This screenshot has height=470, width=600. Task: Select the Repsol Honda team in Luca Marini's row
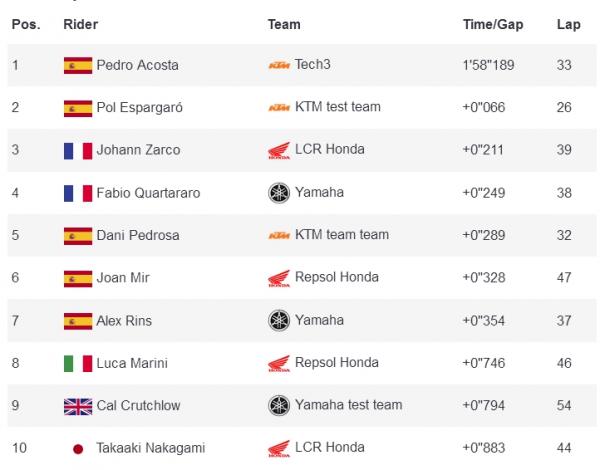[337, 363]
